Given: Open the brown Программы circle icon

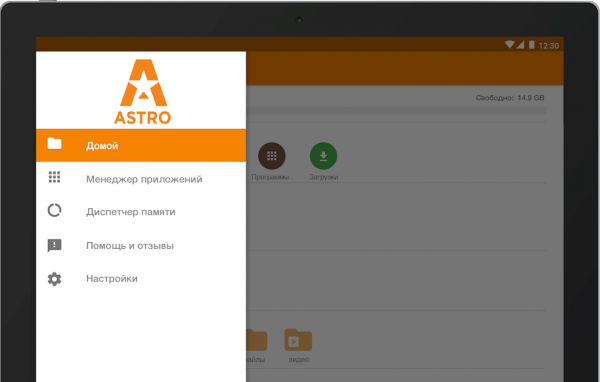Looking at the screenshot, I should click(x=272, y=156).
